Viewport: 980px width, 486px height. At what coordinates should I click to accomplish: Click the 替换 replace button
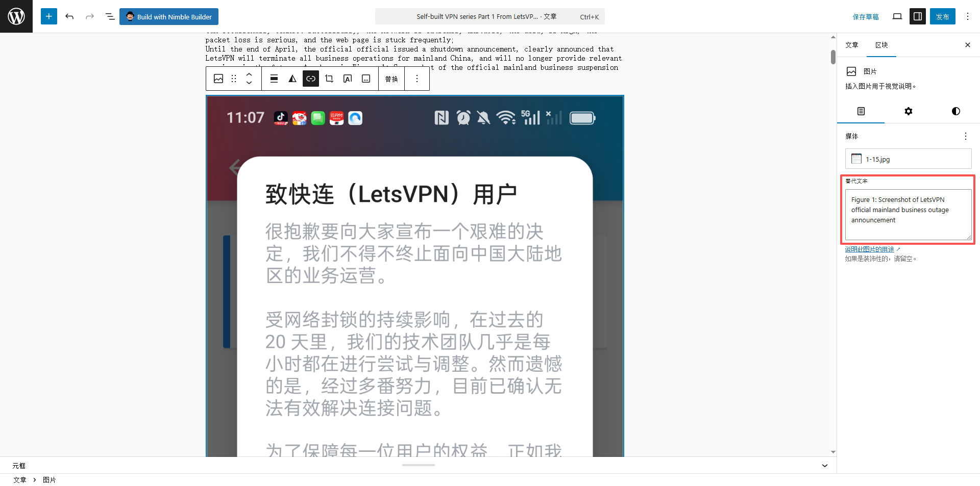(x=391, y=79)
